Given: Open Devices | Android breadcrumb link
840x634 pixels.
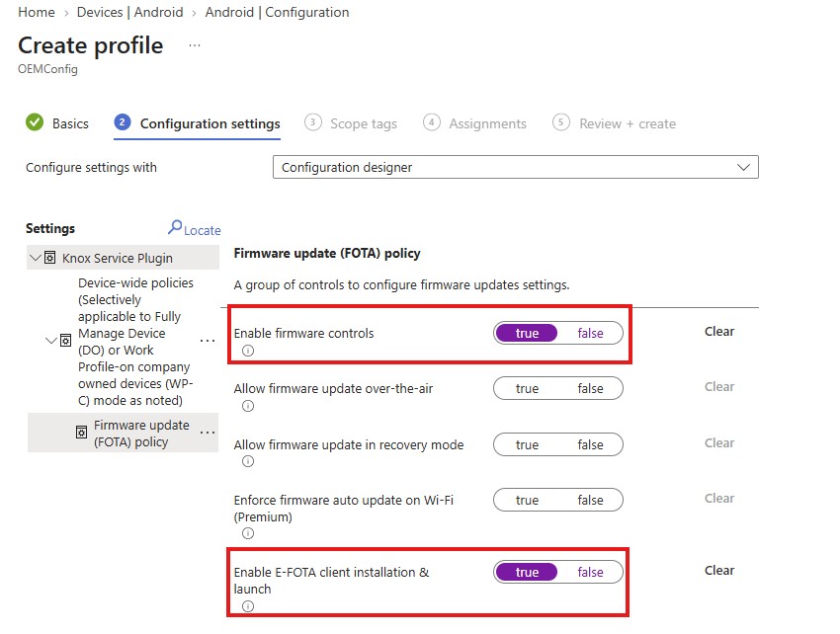Looking at the screenshot, I should (129, 12).
